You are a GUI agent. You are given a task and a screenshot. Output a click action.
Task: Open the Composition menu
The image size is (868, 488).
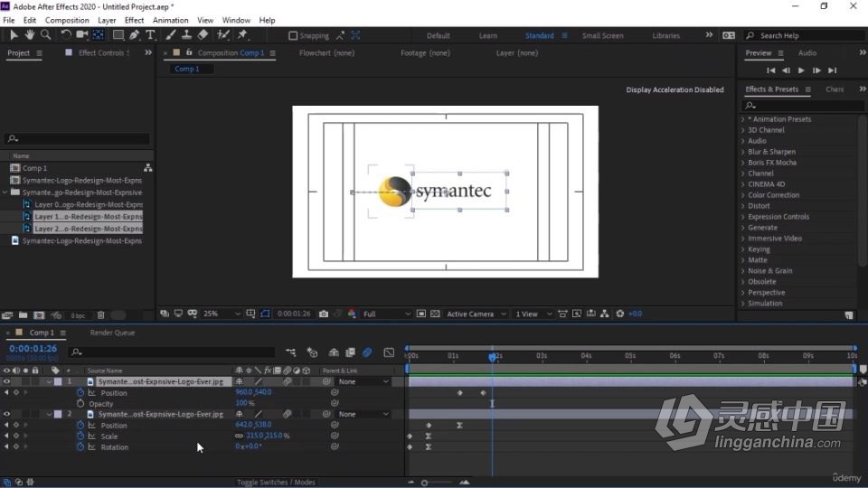coord(67,20)
